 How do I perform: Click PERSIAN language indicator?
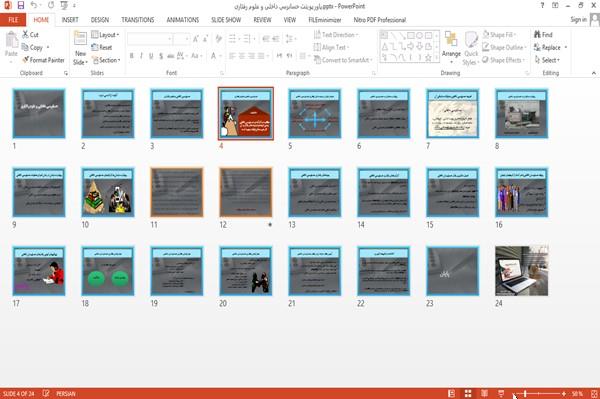(66, 394)
